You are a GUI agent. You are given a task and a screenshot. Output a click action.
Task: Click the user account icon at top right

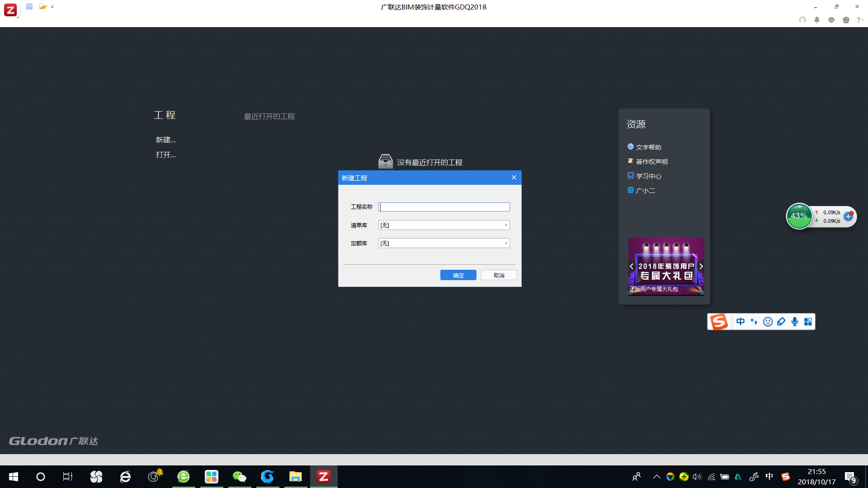click(x=802, y=20)
